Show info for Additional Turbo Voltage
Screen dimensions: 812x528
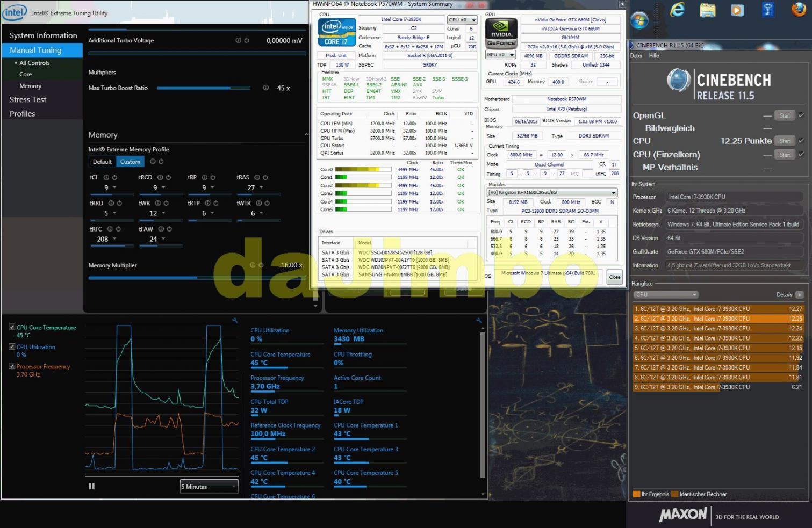(x=238, y=40)
